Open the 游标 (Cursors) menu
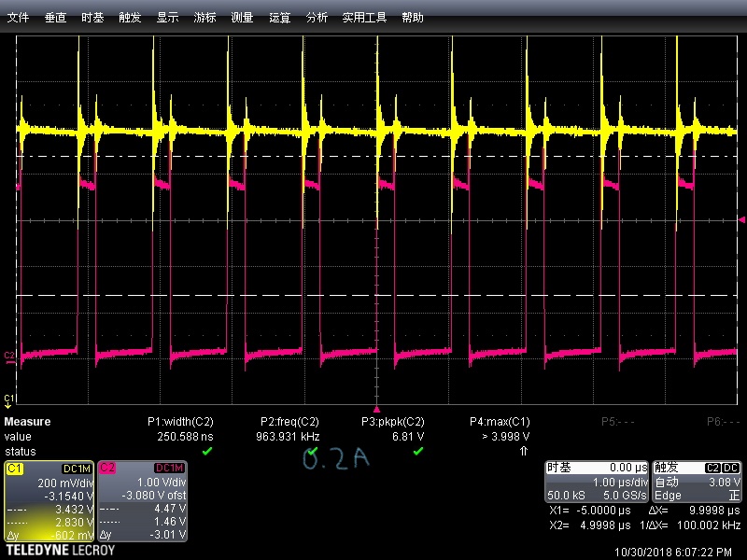The width and height of the screenshot is (747, 560). (x=204, y=18)
